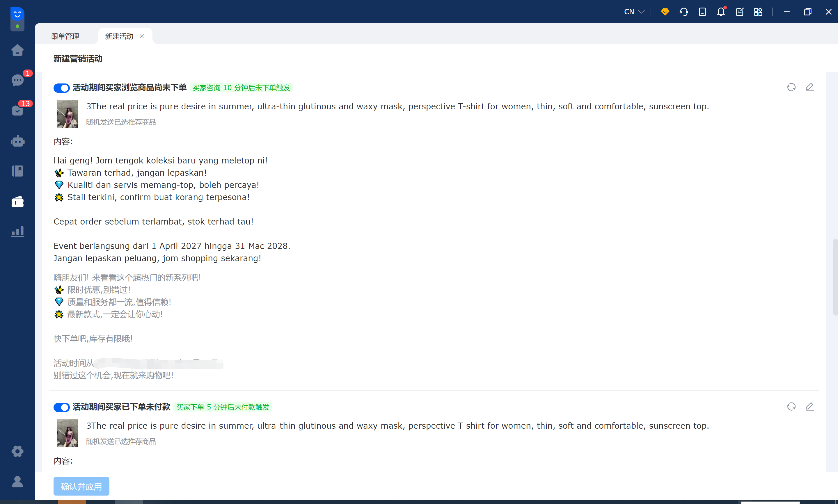Click product thumbnail in unpaid-order activity
This screenshot has height=504, width=838.
coord(67,433)
